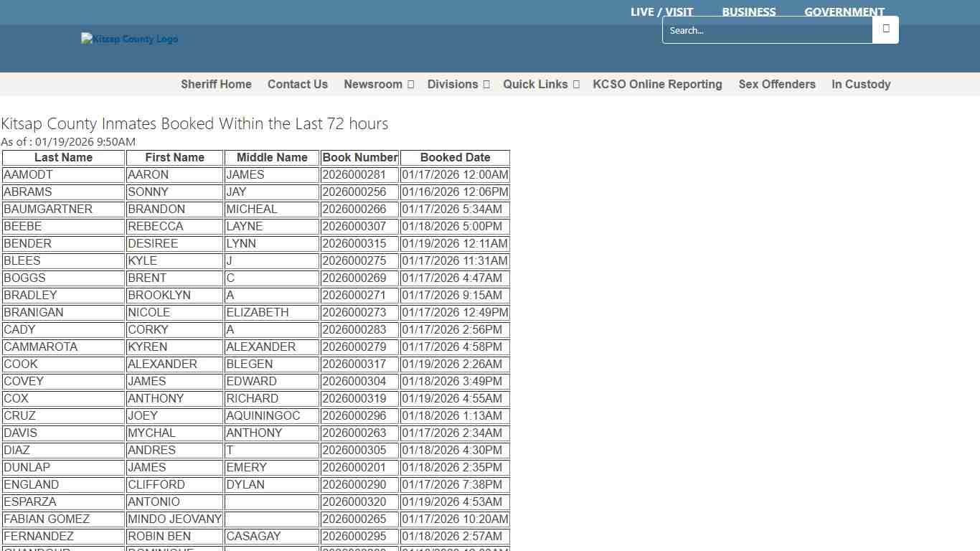Open the GOVERNMENT menu

844,11
